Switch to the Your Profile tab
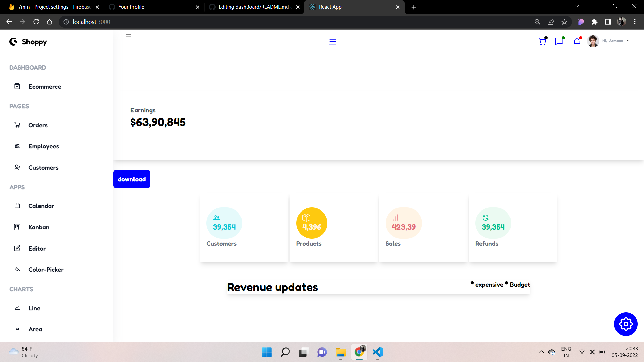The width and height of the screenshot is (644, 362). click(131, 7)
